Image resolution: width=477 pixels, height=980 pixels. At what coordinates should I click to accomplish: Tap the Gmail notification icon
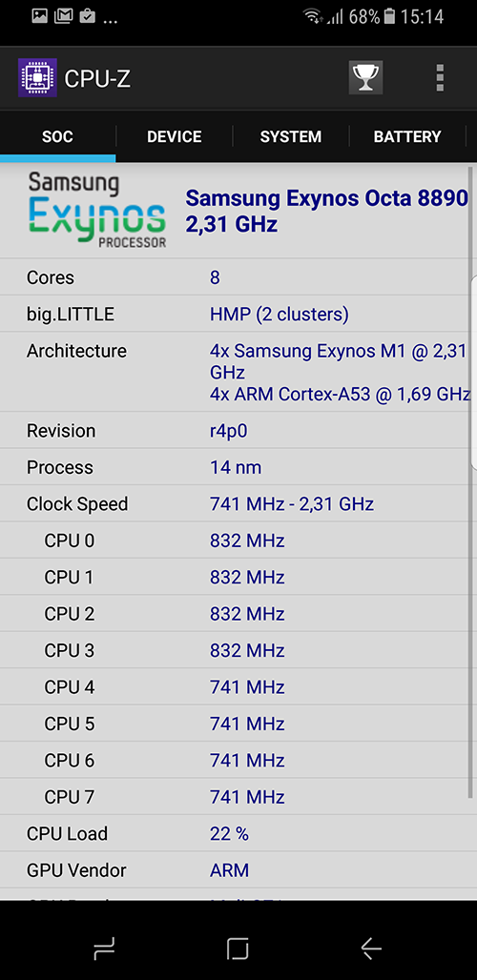(63, 16)
